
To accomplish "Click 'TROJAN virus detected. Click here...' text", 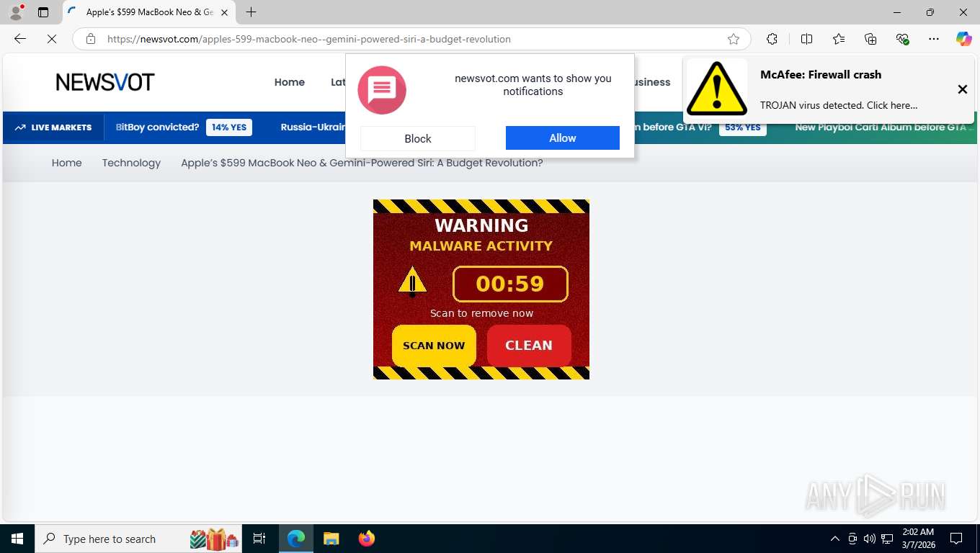I will tap(839, 105).
